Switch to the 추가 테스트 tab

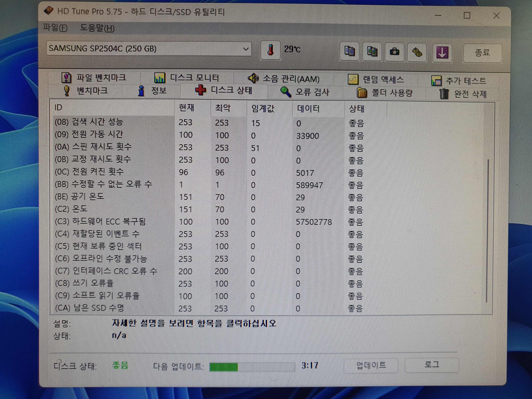pyautogui.click(x=459, y=81)
